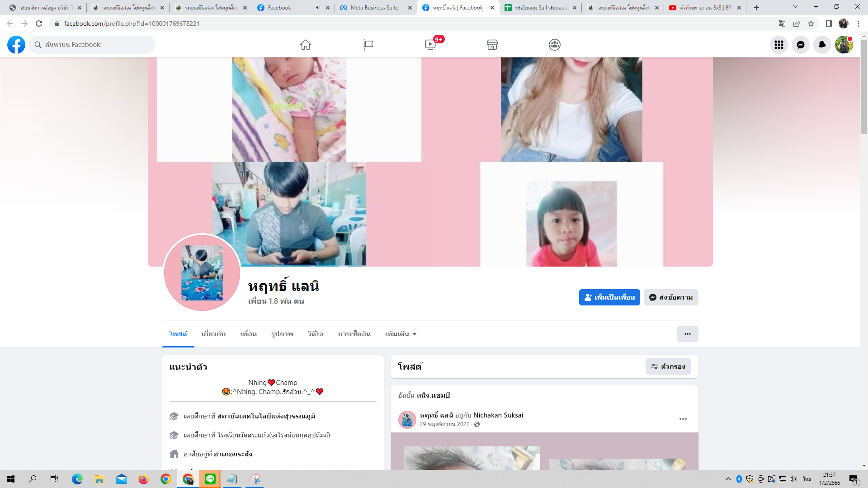The width and height of the screenshot is (868, 488).
Task: Click the Facebook logo
Action: tap(16, 45)
